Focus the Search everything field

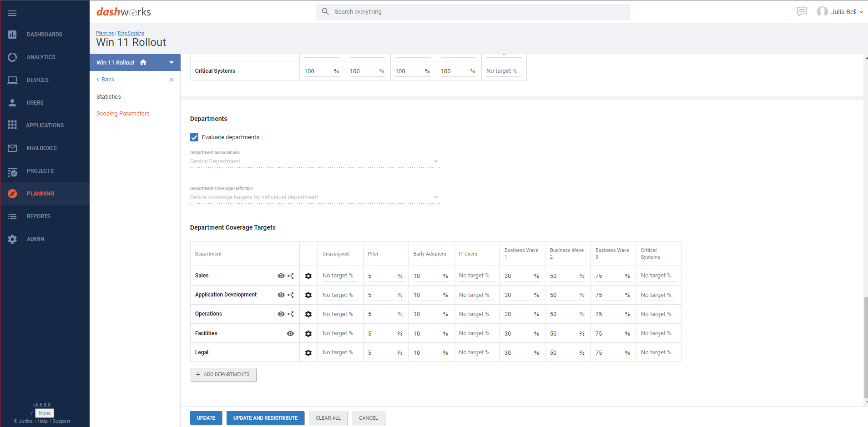coord(473,12)
